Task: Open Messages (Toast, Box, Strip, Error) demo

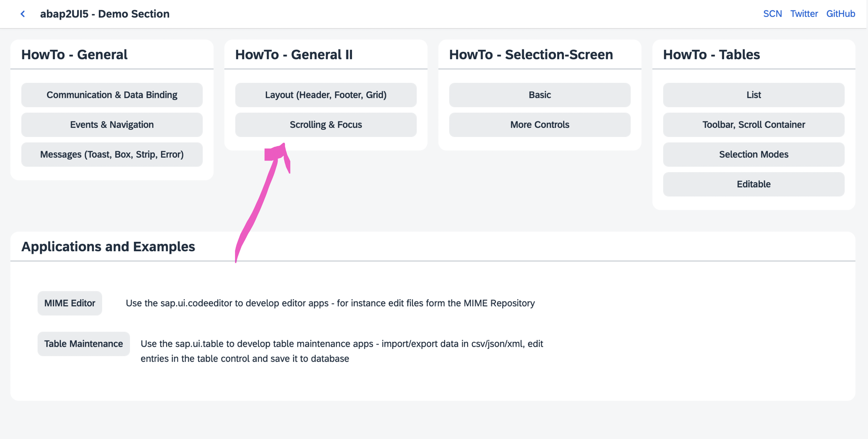Action: pos(112,154)
